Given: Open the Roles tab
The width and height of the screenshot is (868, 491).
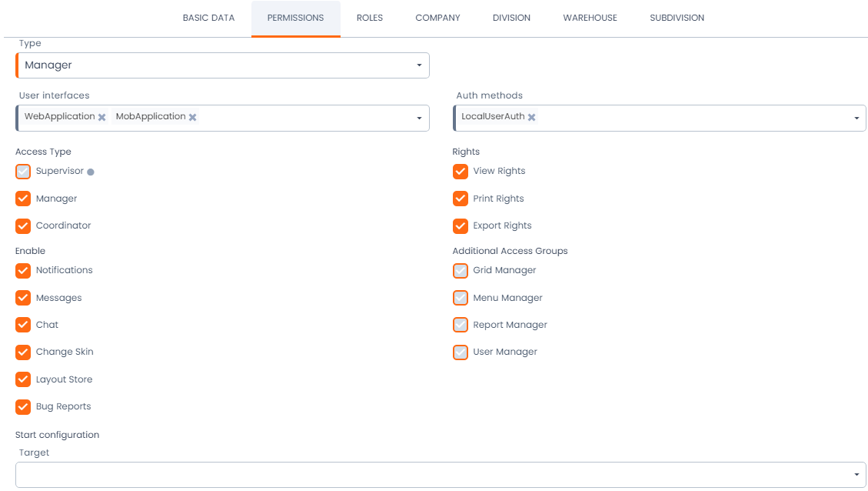Looking at the screenshot, I should point(370,18).
